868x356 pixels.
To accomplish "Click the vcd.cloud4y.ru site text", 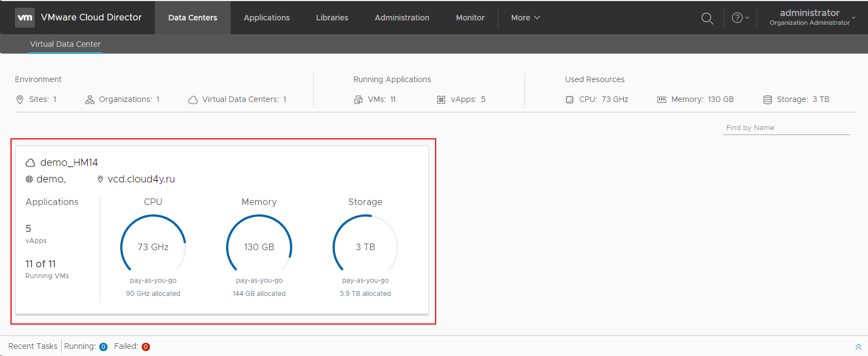I will pyautogui.click(x=141, y=179).
